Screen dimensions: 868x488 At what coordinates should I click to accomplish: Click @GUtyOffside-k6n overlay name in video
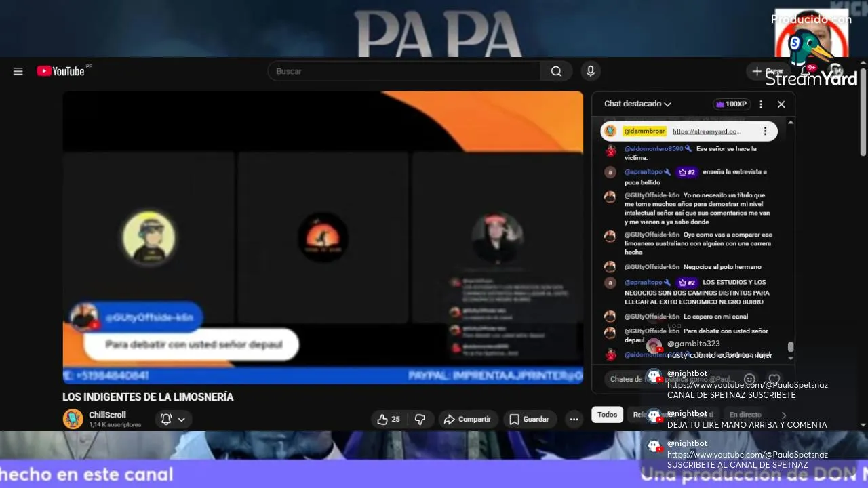tap(149, 317)
